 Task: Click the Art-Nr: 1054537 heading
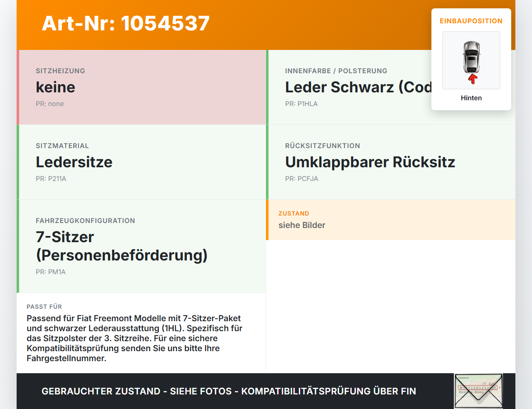[x=126, y=23]
